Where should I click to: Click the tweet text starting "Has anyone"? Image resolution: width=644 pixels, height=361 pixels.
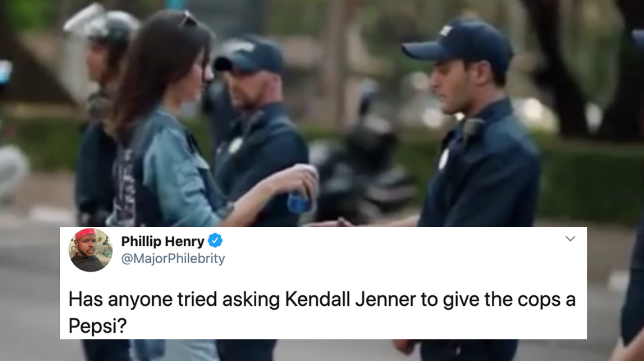(322, 312)
